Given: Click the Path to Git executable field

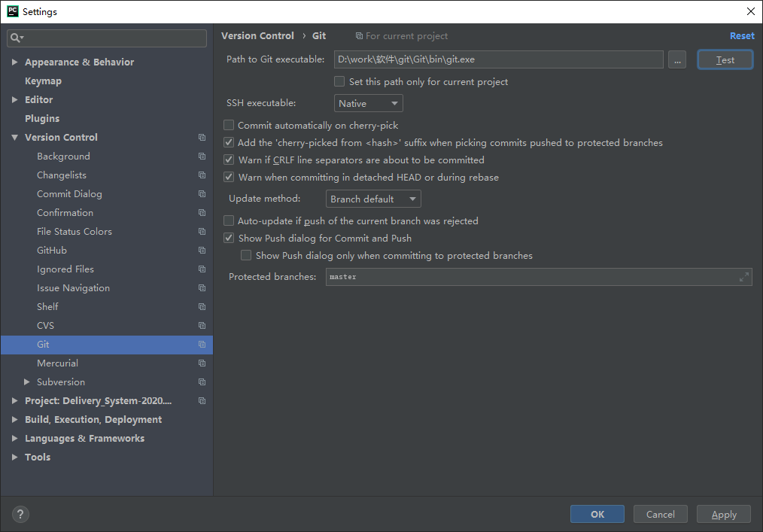Looking at the screenshot, I should (498, 59).
